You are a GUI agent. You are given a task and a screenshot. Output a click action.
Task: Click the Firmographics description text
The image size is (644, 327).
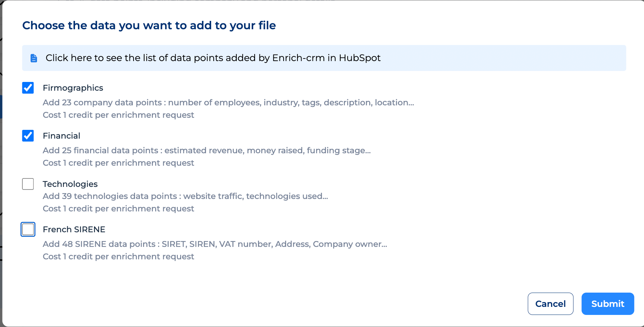pyautogui.click(x=228, y=102)
